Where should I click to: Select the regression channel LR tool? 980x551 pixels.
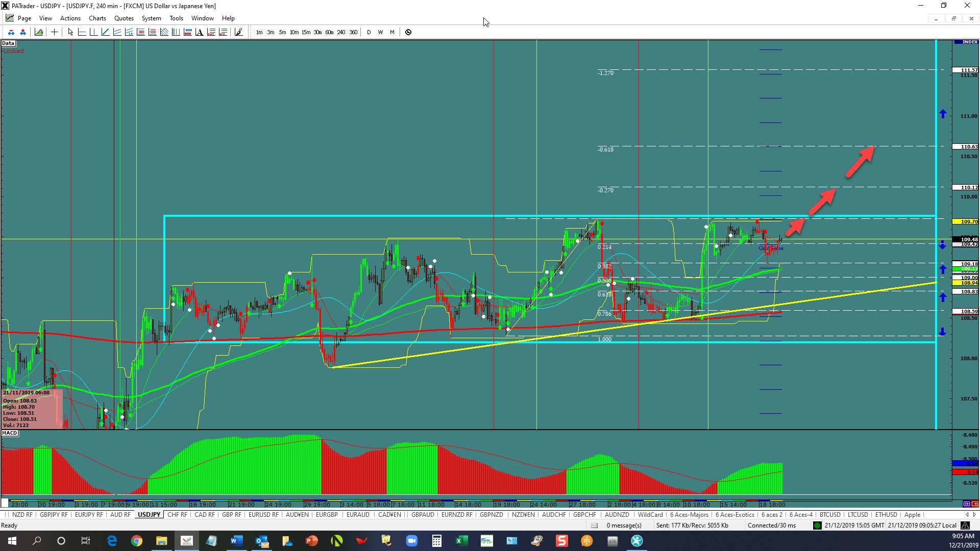129,32
